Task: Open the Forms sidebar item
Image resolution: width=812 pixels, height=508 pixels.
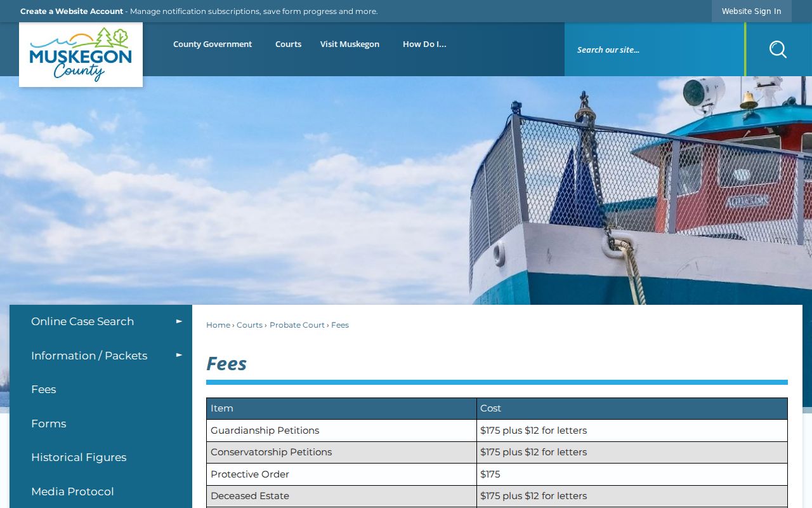Action: (x=101, y=424)
